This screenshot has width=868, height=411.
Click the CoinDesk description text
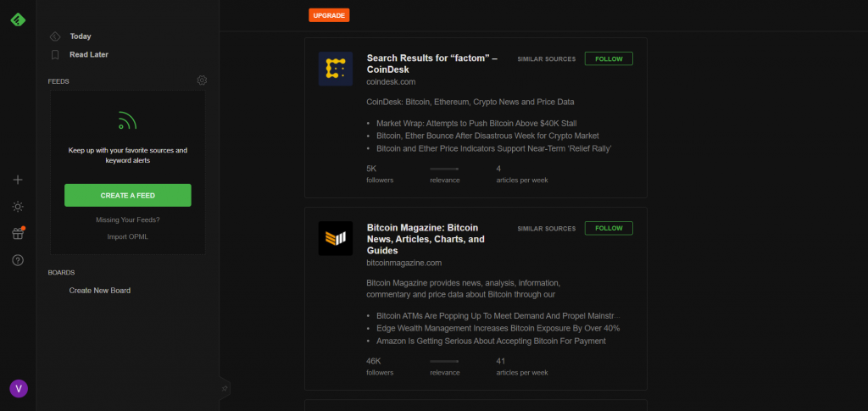click(x=470, y=103)
